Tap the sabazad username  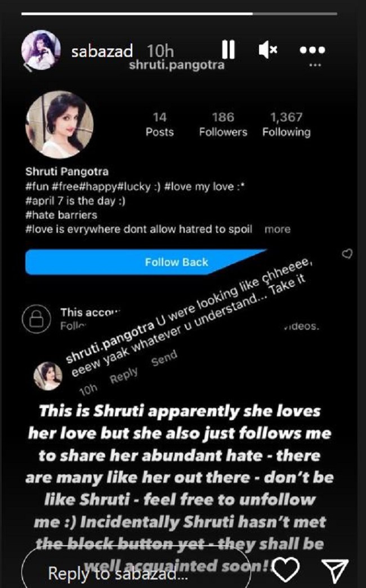point(102,51)
